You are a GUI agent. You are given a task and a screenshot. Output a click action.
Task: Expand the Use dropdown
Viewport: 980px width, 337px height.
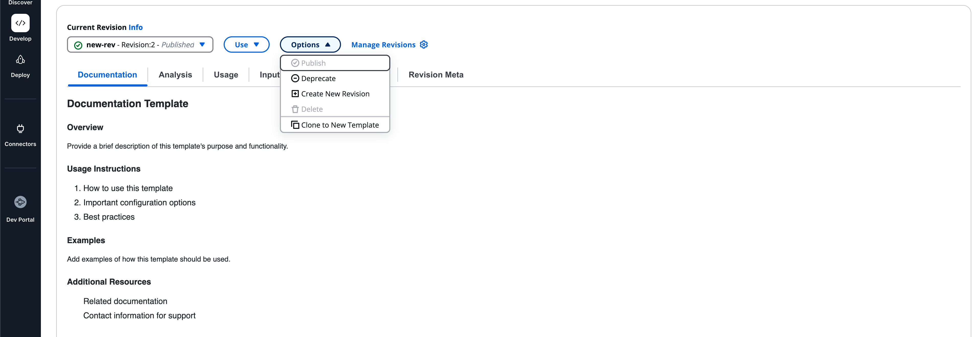pos(246,44)
